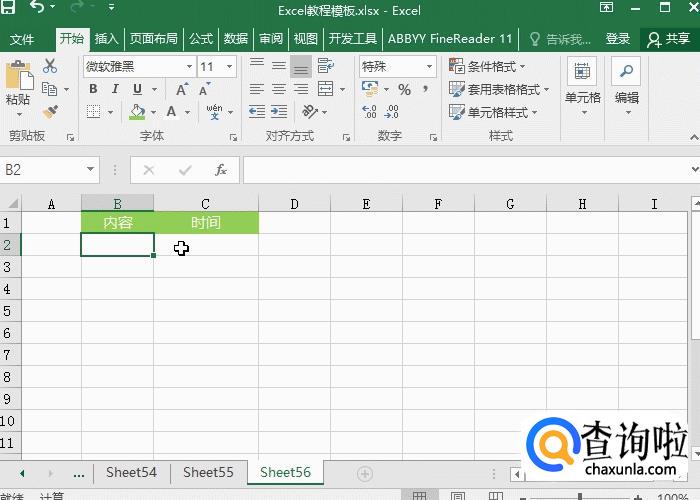This screenshot has height=500, width=700.
Task: Click the Merge and Center icon
Action: [325, 89]
